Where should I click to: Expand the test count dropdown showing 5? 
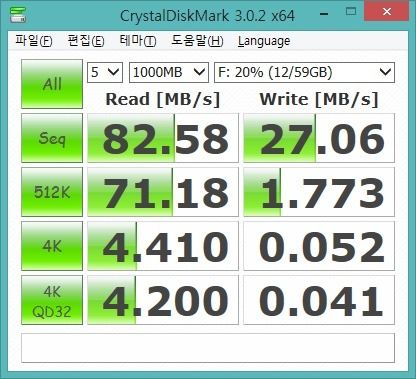105,72
